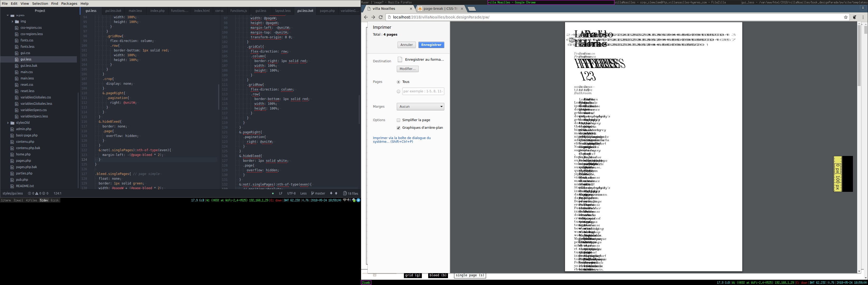Click the browser back arrow
Screen dimensions: 868x285
click(x=366, y=17)
